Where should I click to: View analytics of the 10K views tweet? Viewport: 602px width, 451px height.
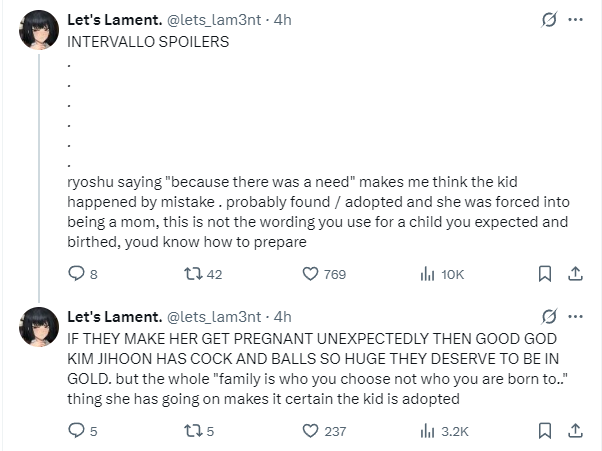[426, 273]
